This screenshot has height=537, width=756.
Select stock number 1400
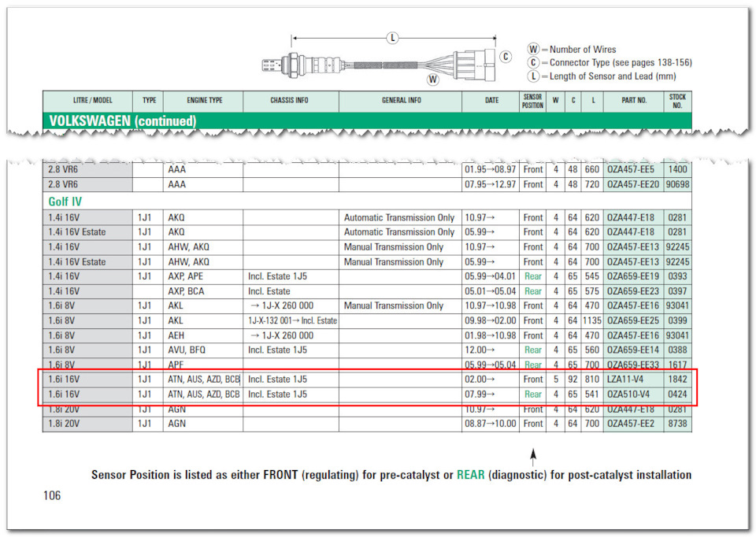[677, 169]
